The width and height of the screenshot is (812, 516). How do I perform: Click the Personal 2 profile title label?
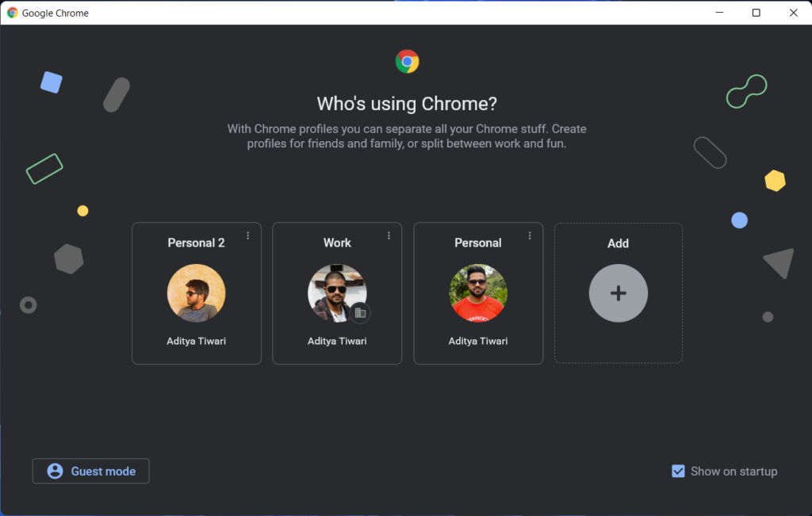196,243
